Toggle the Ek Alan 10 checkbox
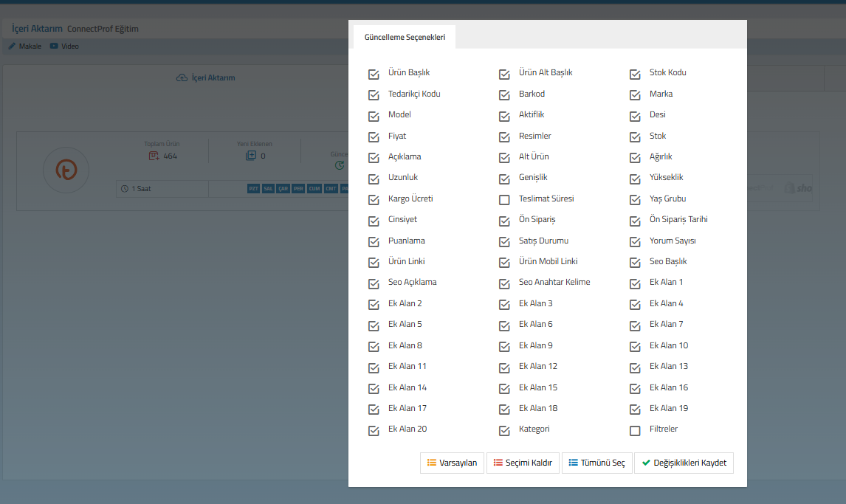The width and height of the screenshot is (846, 504). coord(635,346)
